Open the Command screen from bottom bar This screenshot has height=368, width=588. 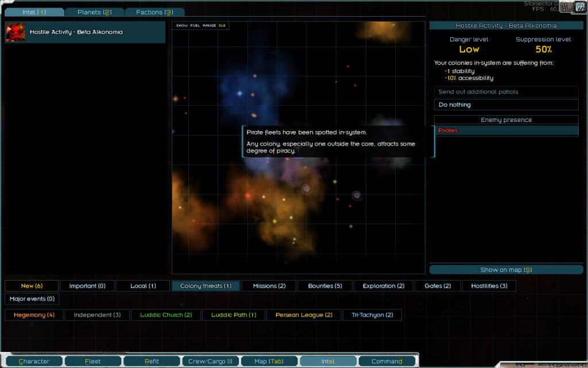386,361
